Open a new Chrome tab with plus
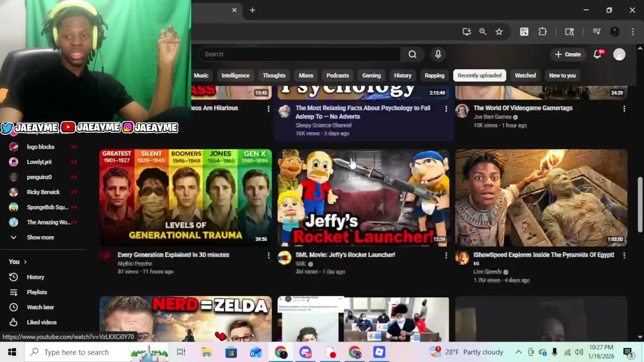Screen dimensions: 644x362 pyautogui.click(x=253, y=10)
